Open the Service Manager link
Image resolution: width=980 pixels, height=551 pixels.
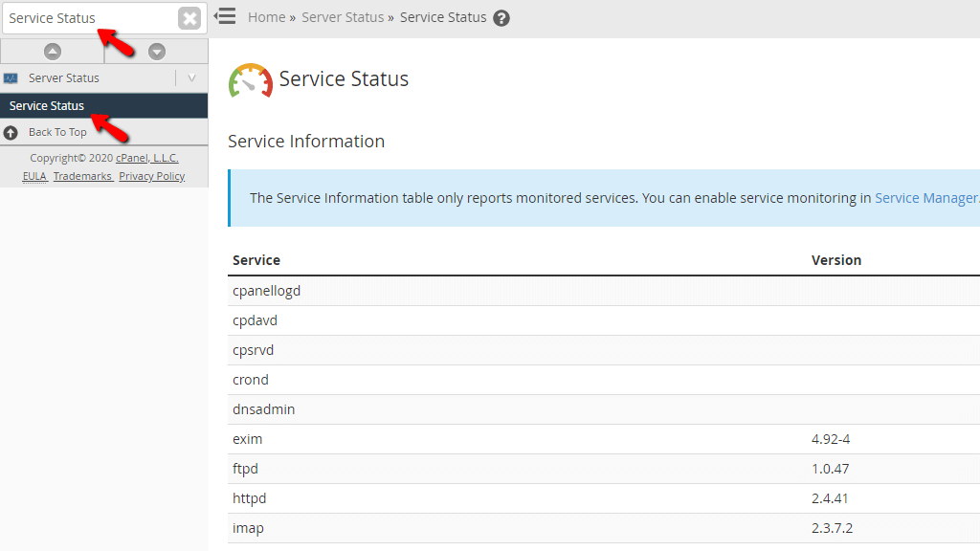[926, 197]
